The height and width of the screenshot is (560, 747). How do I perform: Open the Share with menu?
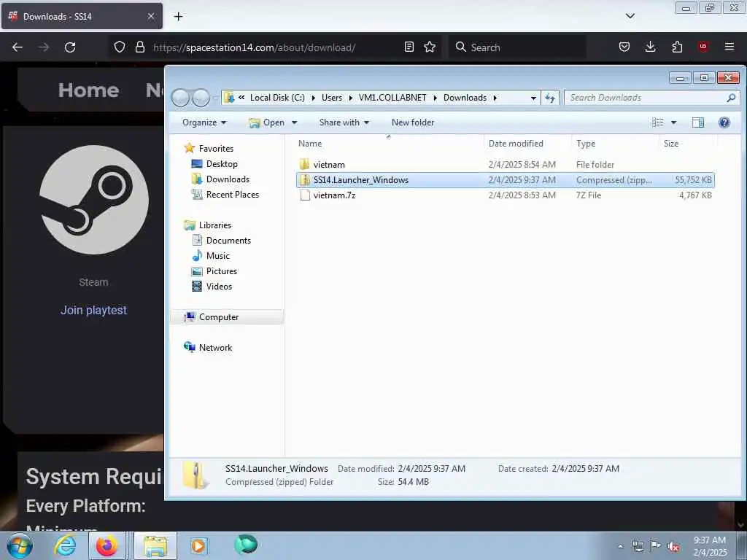[344, 122]
